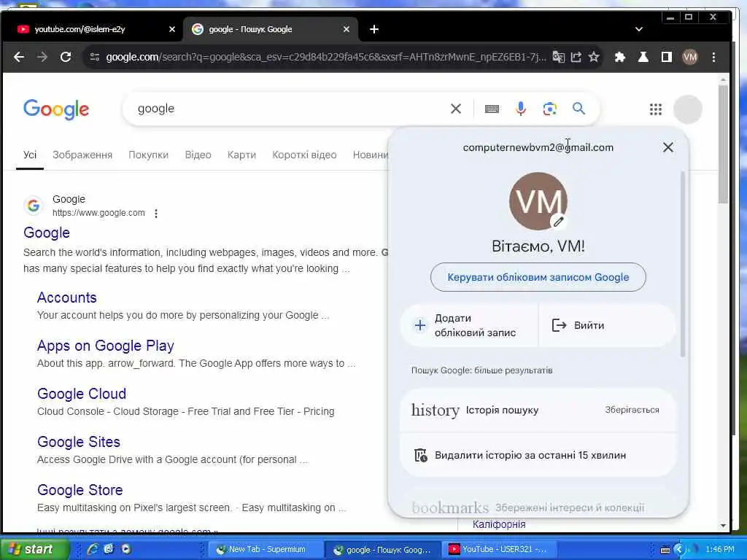The width and height of the screenshot is (747, 560).
Task: Open site information icon in address bar
Action: click(x=94, y=57)
